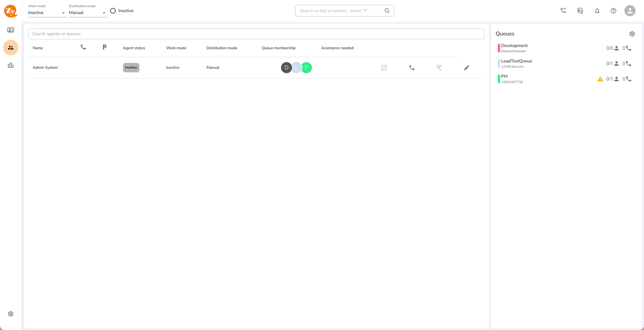Open the Work mode dropdown
The height and width of the screenshot is (330, 644).
click(47, 13)
